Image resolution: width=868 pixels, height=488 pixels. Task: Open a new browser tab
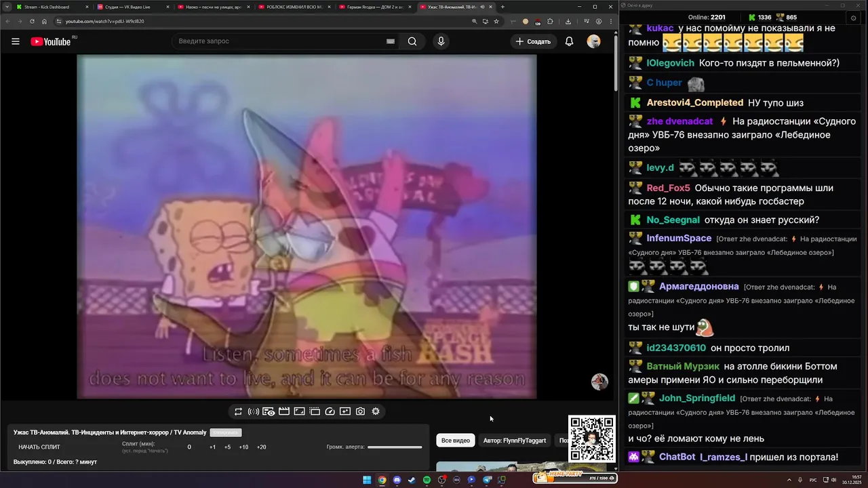[x=502, y=7]
